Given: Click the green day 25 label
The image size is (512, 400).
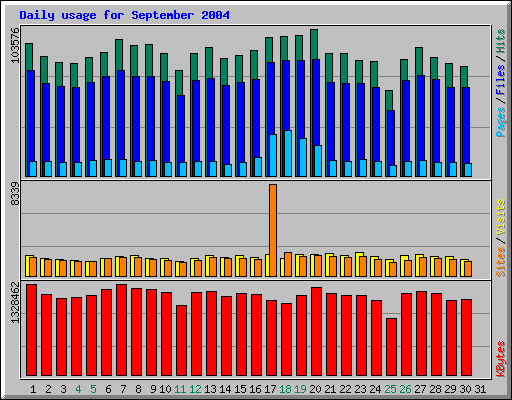Looking at the screenshot, I should point(390,389).
